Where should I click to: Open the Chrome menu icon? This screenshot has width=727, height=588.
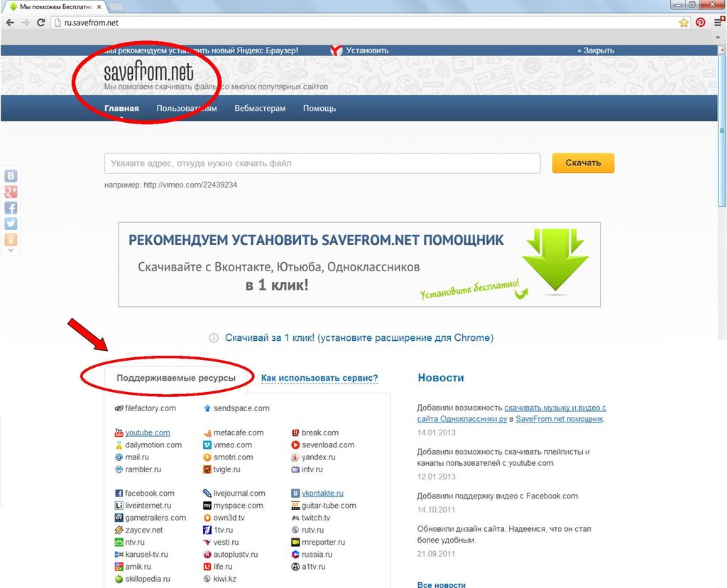point(718,22)
